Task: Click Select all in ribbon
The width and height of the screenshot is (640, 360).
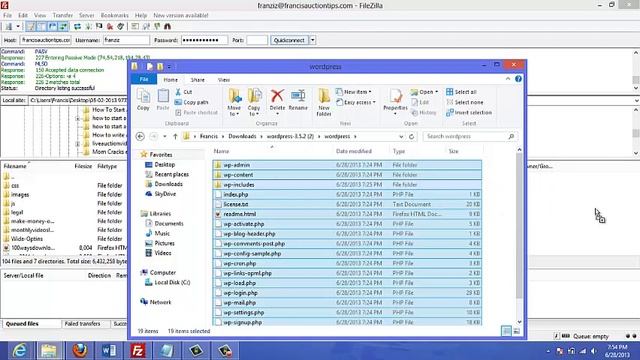Action: pos(461,92)
